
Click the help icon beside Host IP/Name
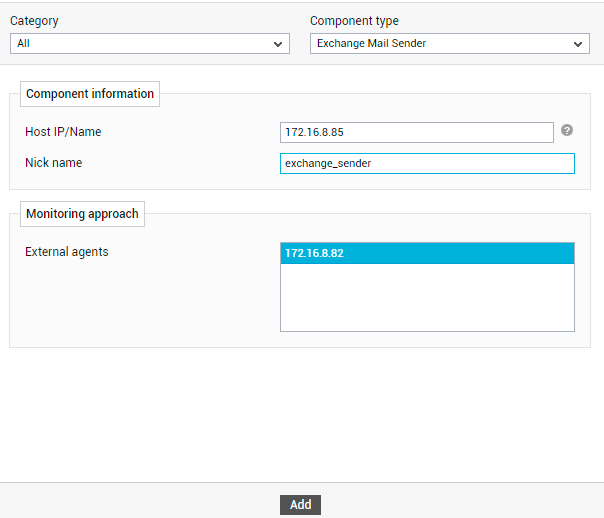567,131
